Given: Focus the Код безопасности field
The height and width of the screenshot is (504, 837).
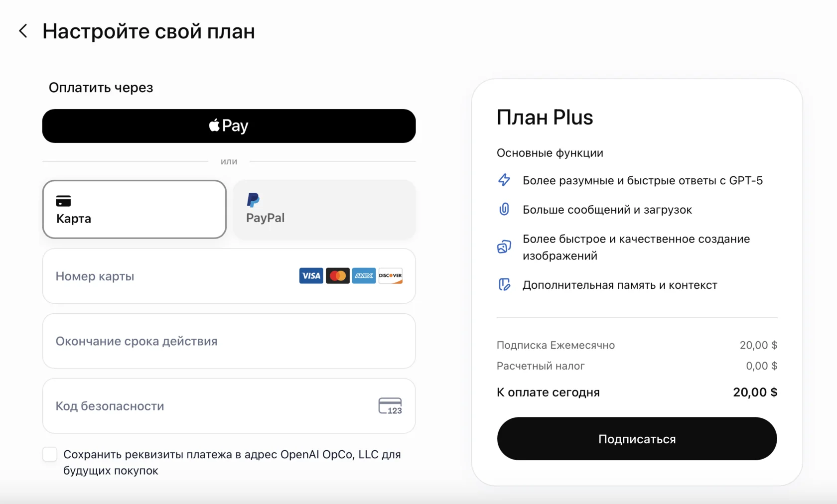Looking at the screenshot, I should tap(229, 406).
